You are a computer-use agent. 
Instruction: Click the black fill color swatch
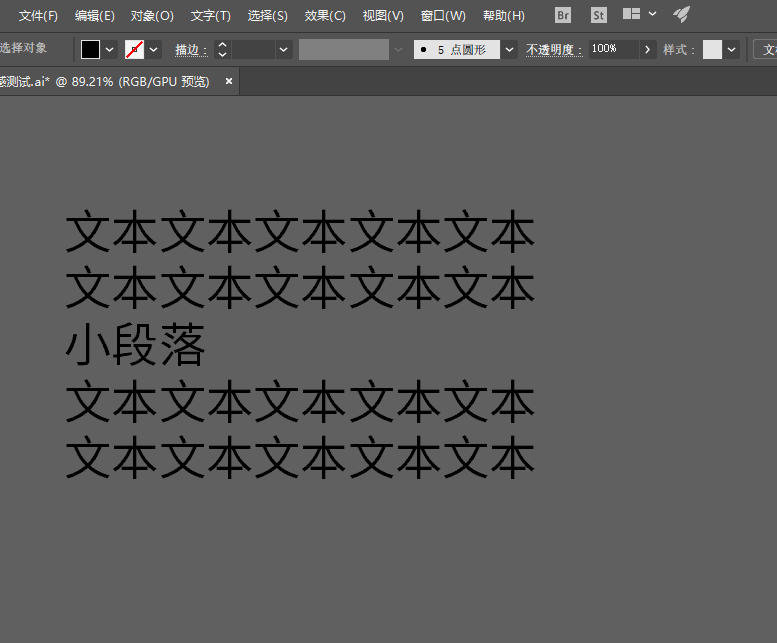click(90, 50)
